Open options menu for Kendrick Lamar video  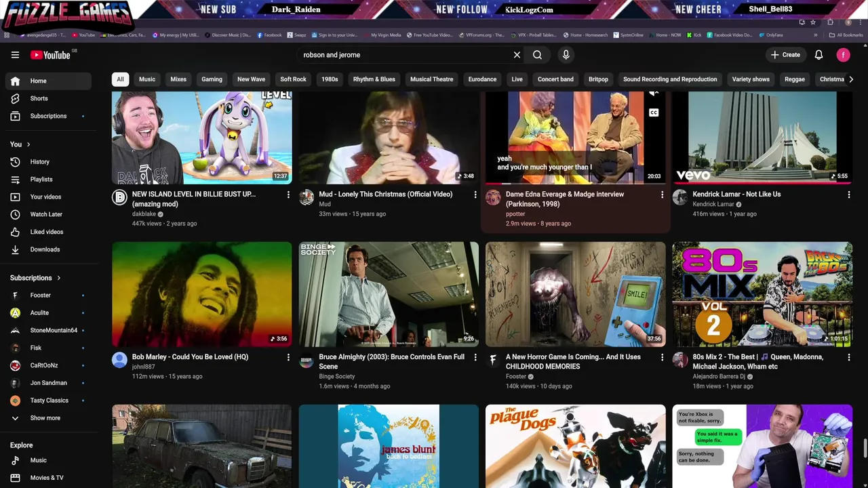pyautogui.click(x=849, y=195)
